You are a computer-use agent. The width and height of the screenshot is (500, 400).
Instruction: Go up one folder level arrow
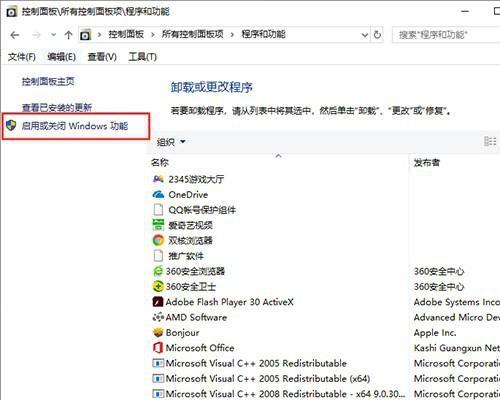(68, 35)
